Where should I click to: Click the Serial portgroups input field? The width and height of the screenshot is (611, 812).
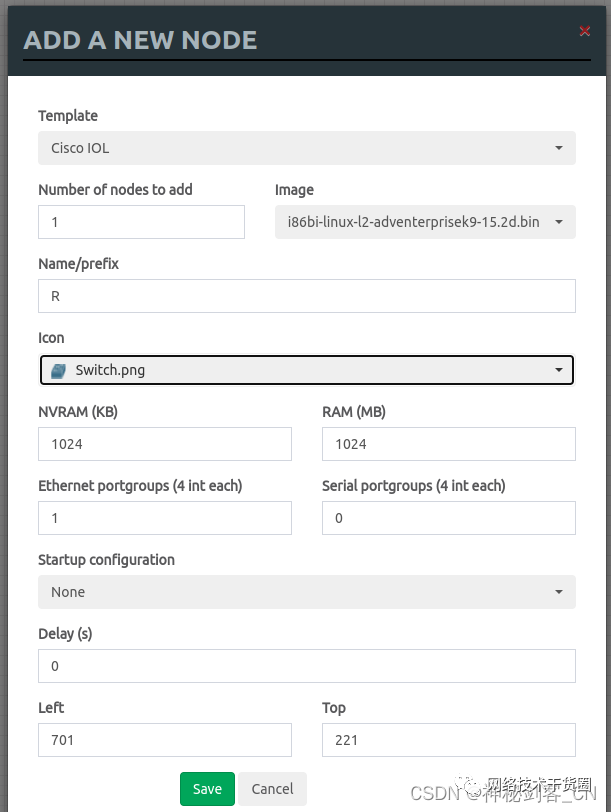coord(448,518)
